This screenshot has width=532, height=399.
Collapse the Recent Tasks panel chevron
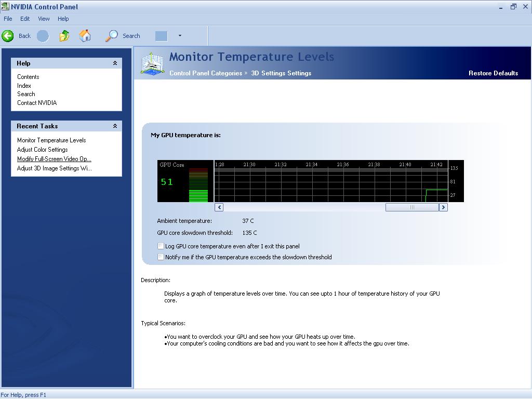tap(115, 126)
